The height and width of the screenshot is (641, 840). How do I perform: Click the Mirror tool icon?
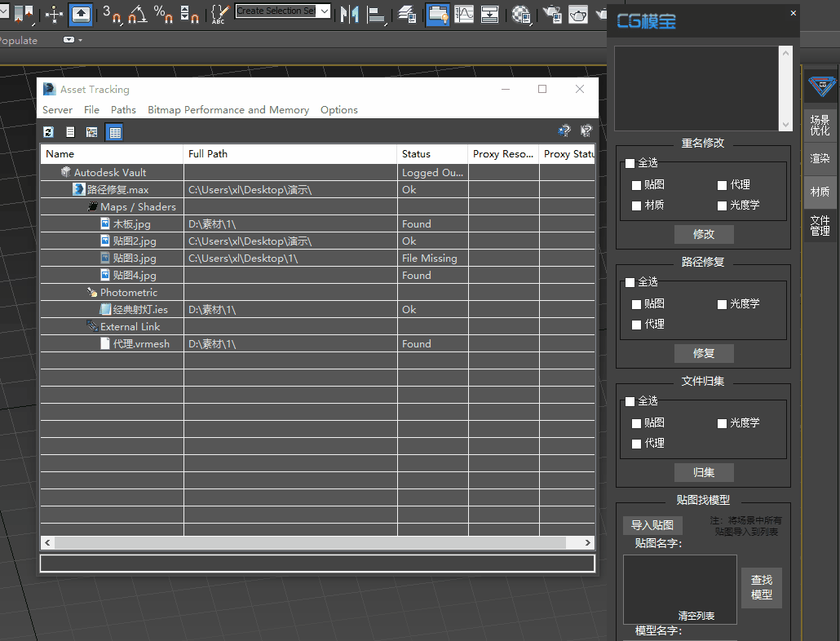point(350,14)
